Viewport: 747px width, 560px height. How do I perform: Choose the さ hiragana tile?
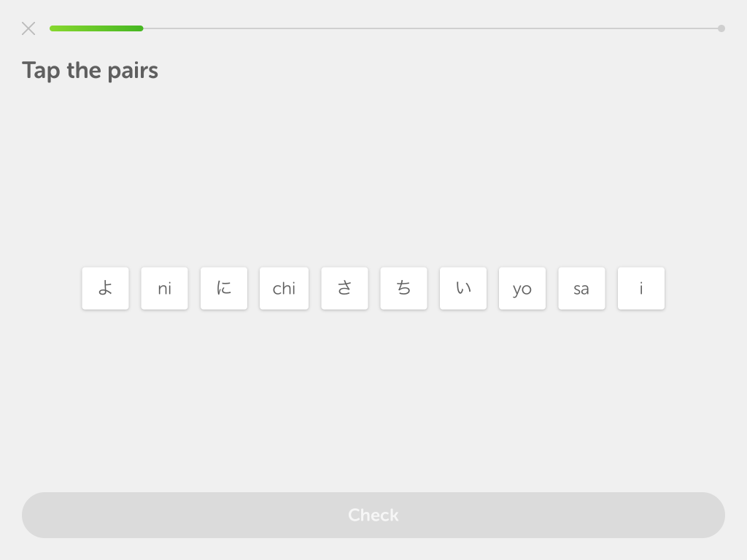point(344,288)
